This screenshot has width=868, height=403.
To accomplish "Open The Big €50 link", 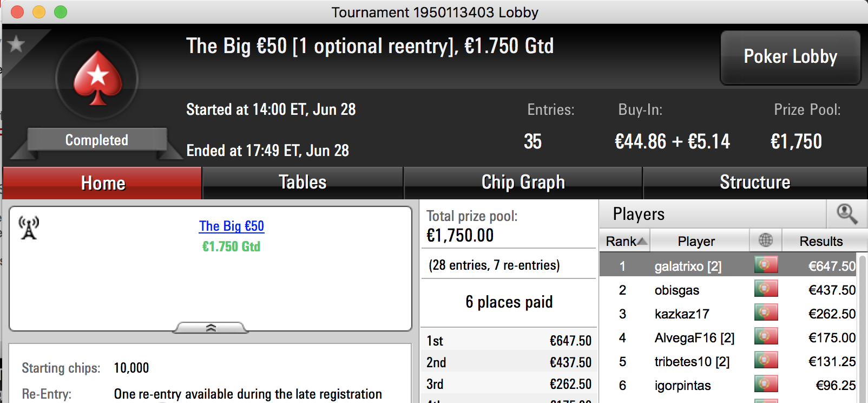I will pos(232,226).
